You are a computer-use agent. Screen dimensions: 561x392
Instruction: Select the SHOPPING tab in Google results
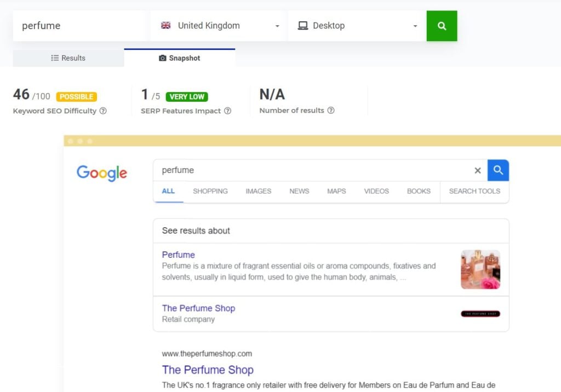(x=211, y=191)
